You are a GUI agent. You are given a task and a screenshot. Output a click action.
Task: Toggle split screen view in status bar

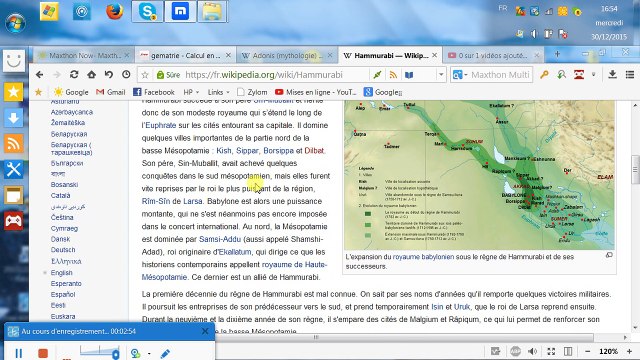click(568, 351)
